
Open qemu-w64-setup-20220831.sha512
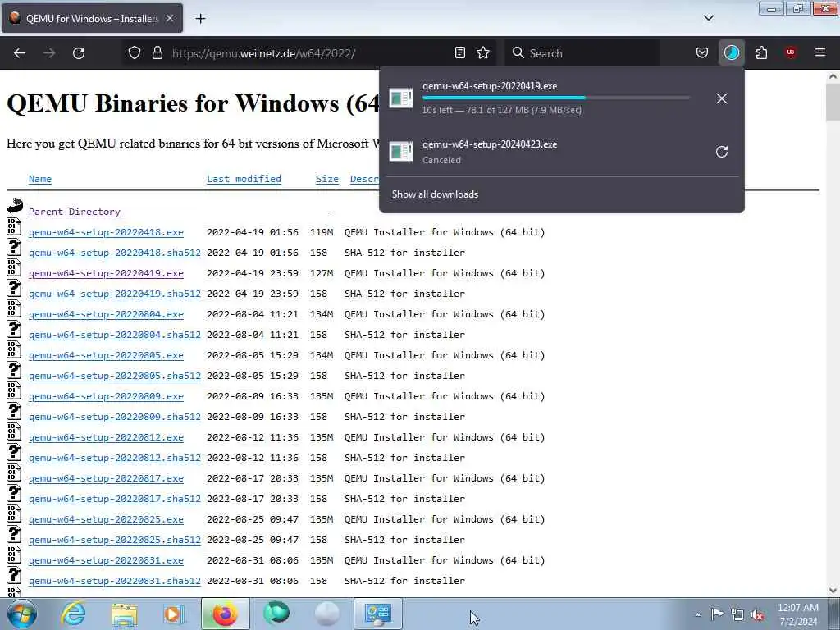[x=115, y=580]
